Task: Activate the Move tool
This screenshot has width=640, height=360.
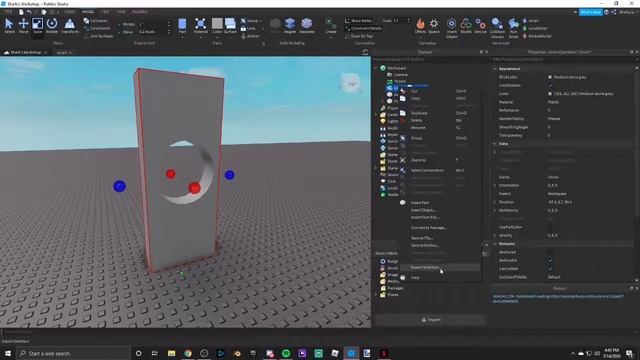Action: pyautogui.click(x=23, y=26)
